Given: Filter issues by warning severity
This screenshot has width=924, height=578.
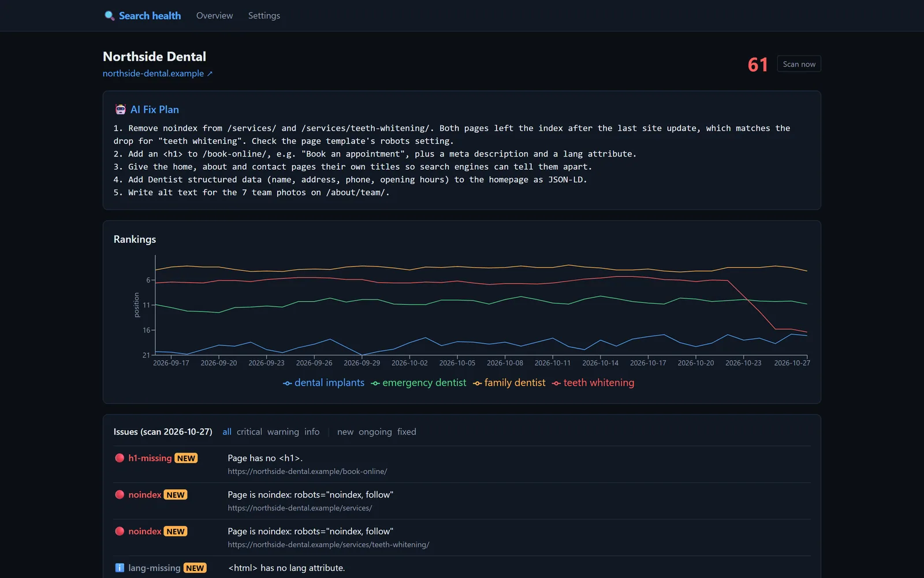Looking at the screenshot, I should point(283,432).
